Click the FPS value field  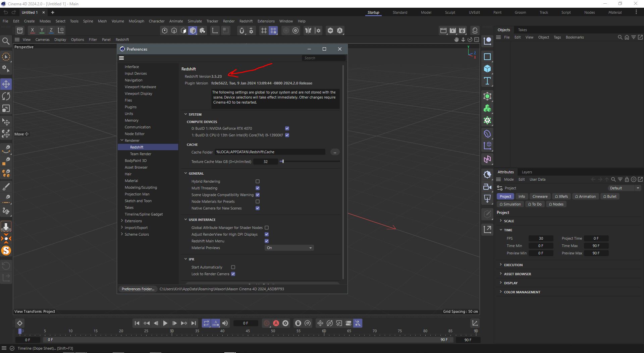coord(541,238)
